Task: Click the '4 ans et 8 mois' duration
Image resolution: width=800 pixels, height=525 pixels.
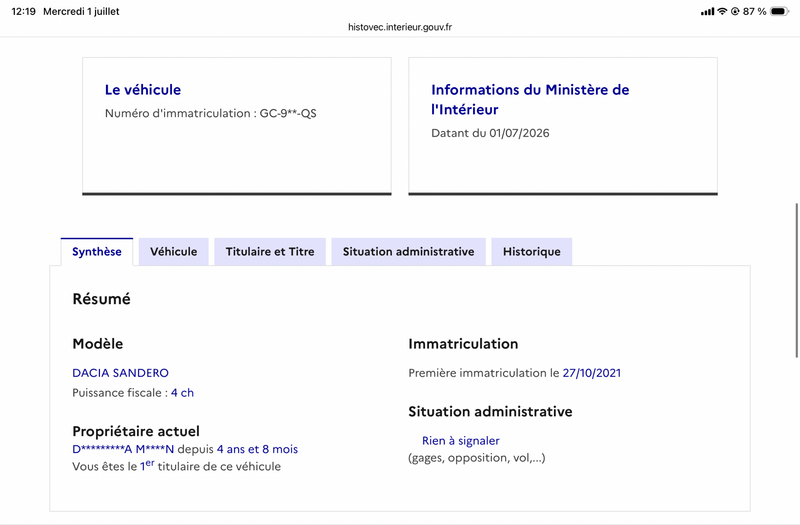Action: [257, 449]
